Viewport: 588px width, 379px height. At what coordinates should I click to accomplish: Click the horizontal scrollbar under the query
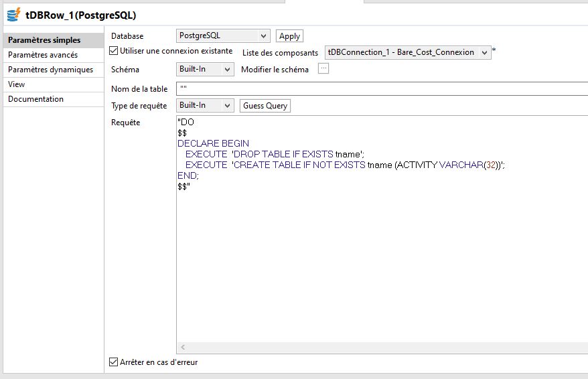382,348
